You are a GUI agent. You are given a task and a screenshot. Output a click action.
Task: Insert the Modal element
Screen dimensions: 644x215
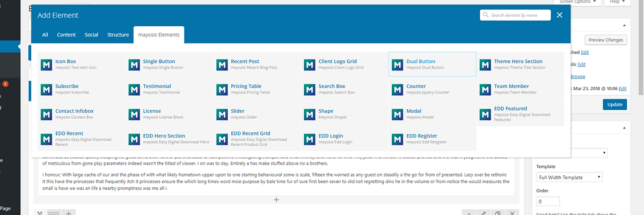[432, 113]
